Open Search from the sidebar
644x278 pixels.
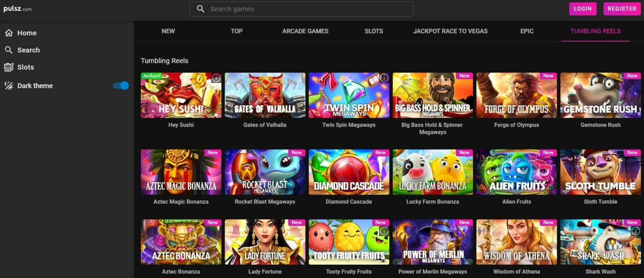coord(29,50)
